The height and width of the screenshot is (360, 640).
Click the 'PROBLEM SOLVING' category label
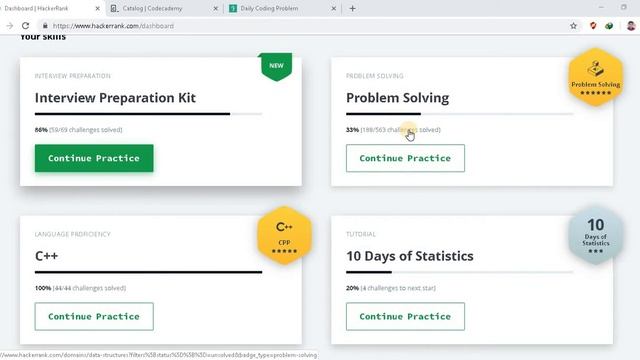click(375, 76)
